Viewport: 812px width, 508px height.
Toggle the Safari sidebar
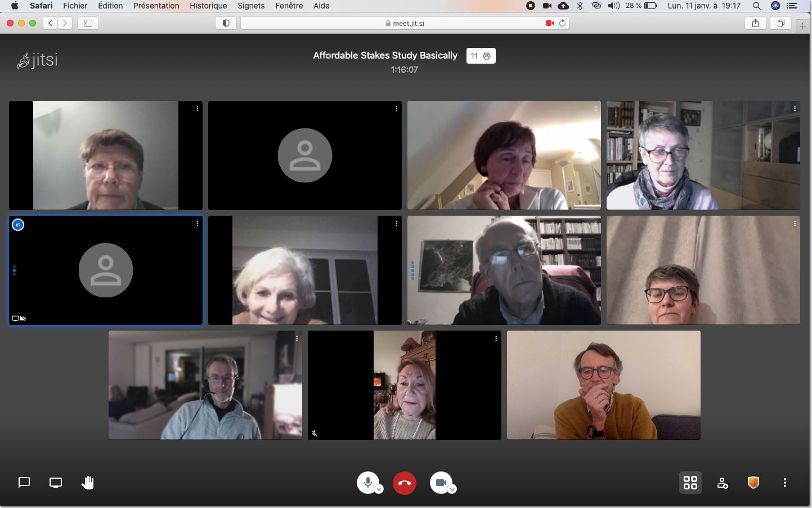click(88, 23)
